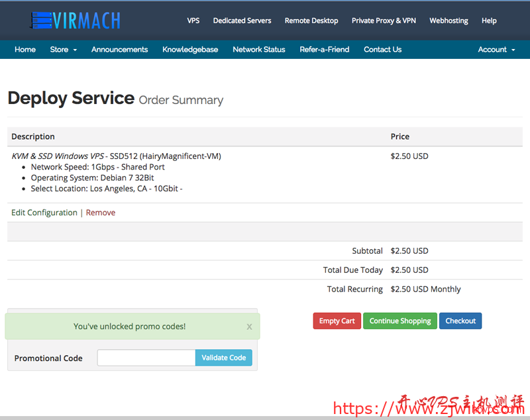View Network Status page
This screenshot has height=420, width=530.
[x=259, y=50]
